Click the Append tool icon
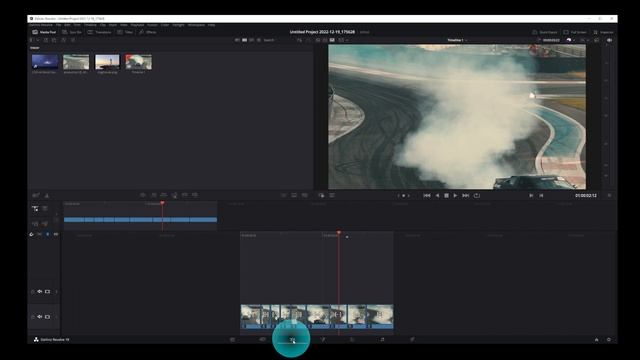 pos(153,196)
